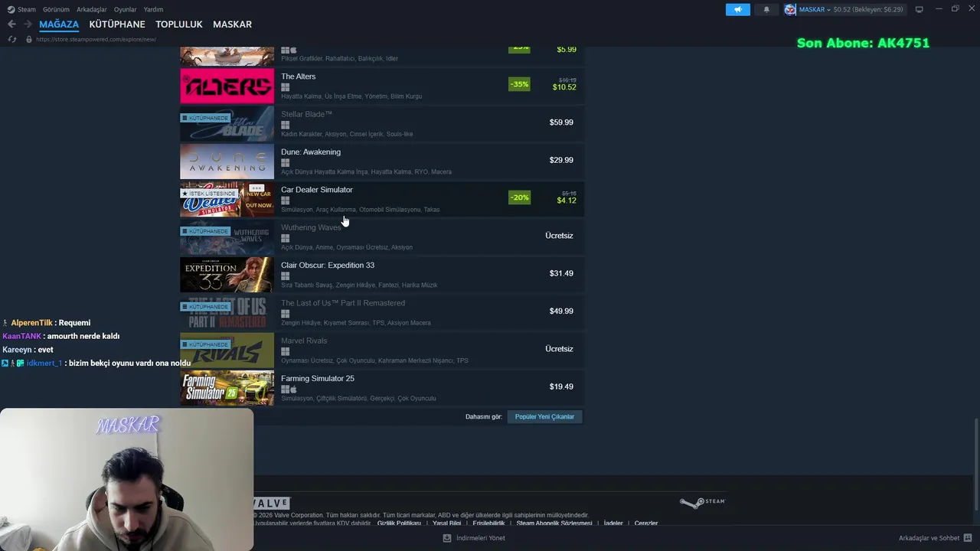Open The Last of Us Part II thumbnail
Viewport: 980px width, 551px height.
pos(227,312)
